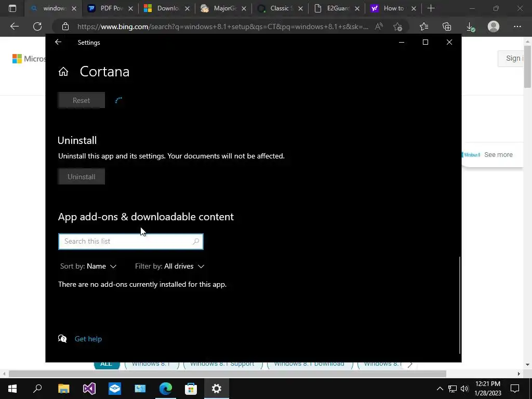Switch to the Microsoft Download tab
This screenshot has width=532, height=399.
click(167, 8)
